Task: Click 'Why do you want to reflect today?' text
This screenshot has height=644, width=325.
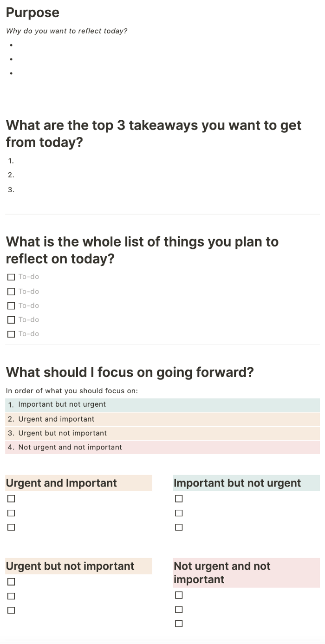Action: tap(66, 31)
